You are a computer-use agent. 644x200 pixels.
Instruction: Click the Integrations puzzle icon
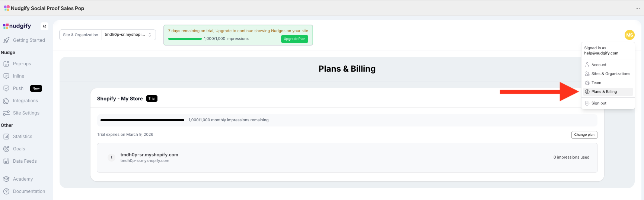click(x=6, y=101)
